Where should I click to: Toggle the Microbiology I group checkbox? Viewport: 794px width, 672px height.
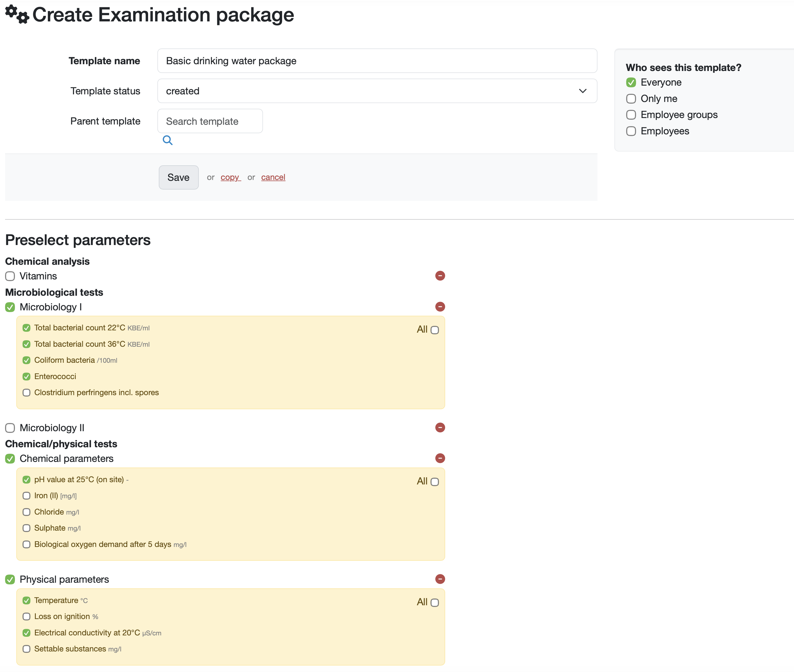(10, 307)
